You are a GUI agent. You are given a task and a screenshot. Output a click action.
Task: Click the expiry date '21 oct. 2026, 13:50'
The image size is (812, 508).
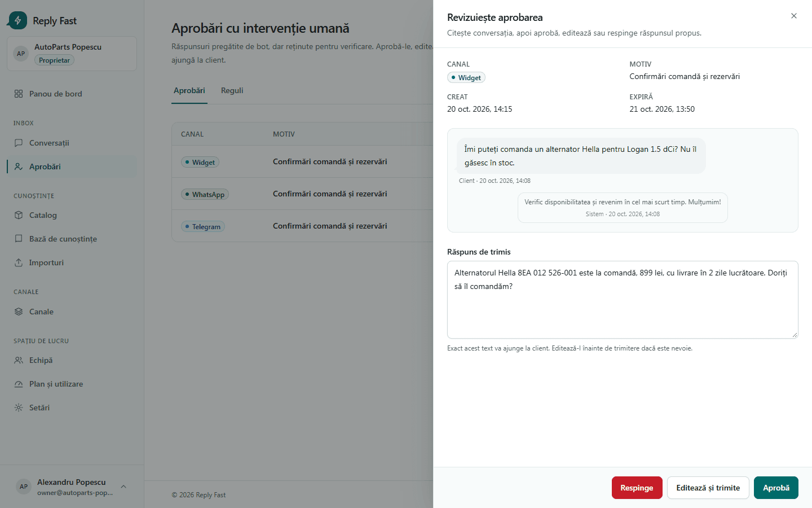point(662,109)
